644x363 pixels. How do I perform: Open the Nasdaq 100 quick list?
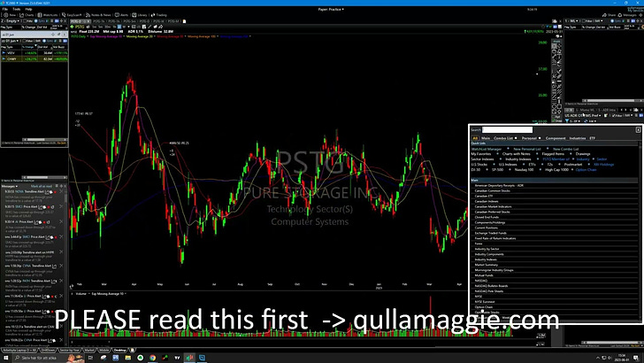click(x=524, y=169)
